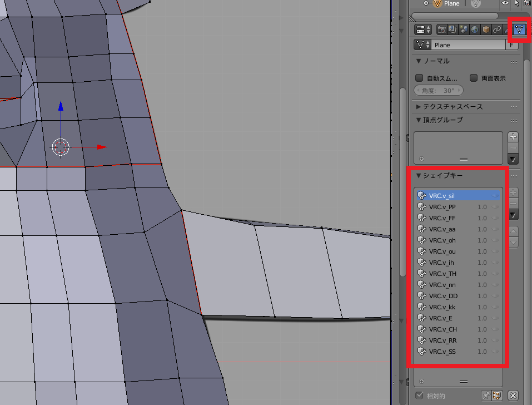Viewport: 532px width, 405px height.
Task: Toggle the F fake user button
Action: (511, 45)
